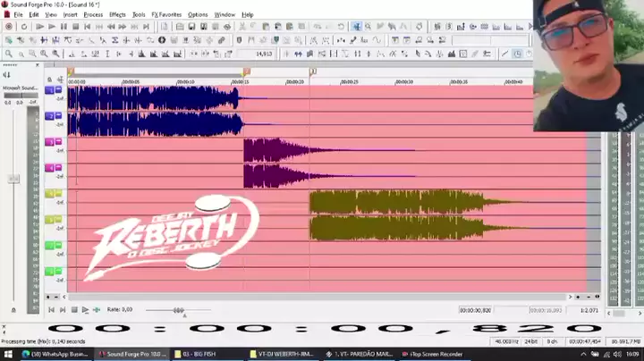Click the highlighted clock icon in the lower toolbar

pos(517,54)
